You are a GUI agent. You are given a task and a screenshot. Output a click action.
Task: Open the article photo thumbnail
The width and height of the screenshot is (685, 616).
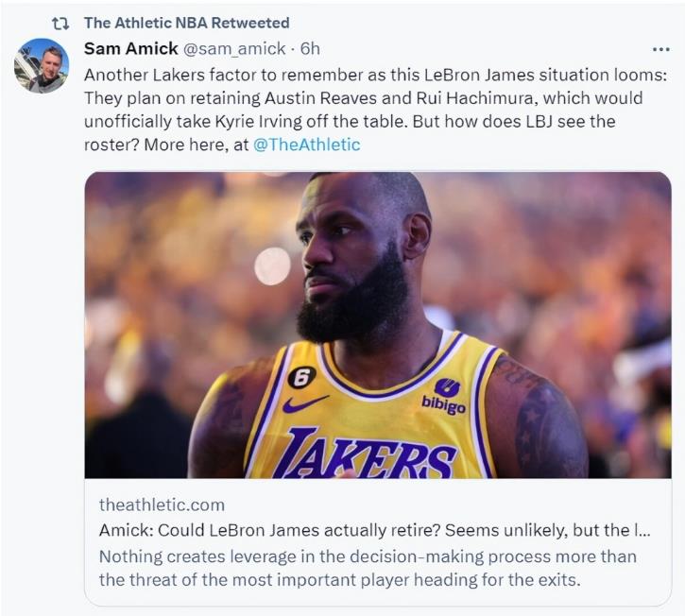(x=378, y=324)
